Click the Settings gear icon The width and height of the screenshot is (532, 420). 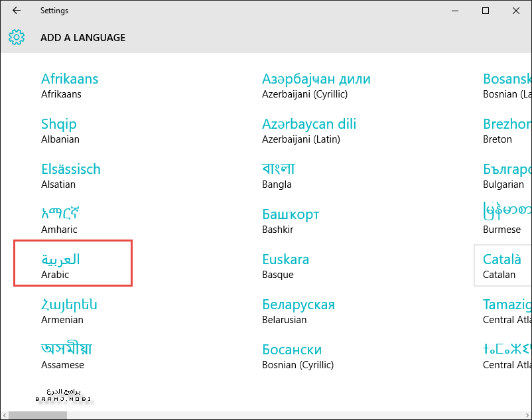[x=17, y=38]
